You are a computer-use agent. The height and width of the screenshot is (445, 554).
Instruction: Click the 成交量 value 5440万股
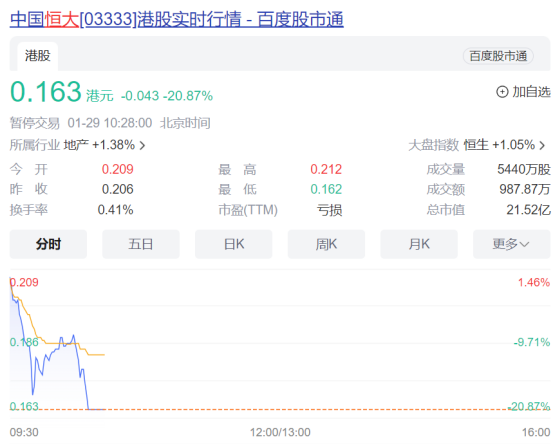pos(524,169)
